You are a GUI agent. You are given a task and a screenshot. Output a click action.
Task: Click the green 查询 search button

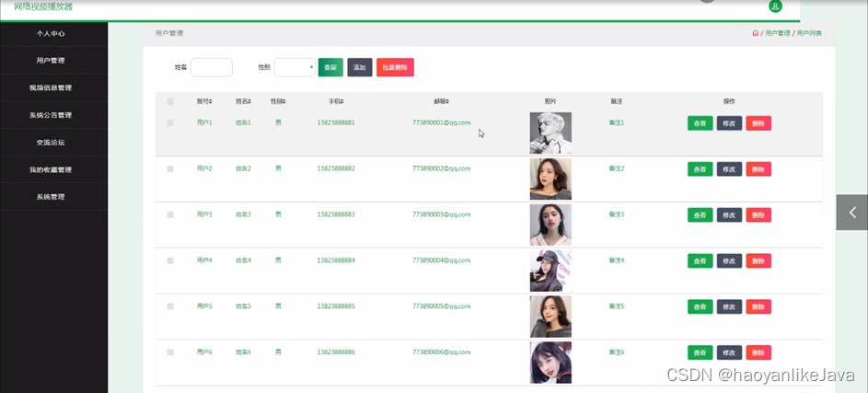[x=330, y=67]
